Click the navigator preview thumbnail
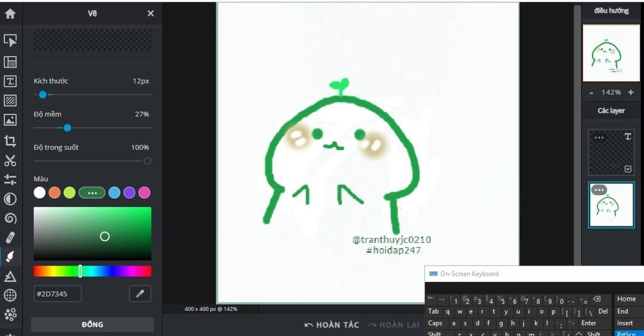644x336 pixels. click(x=611, y=53)
